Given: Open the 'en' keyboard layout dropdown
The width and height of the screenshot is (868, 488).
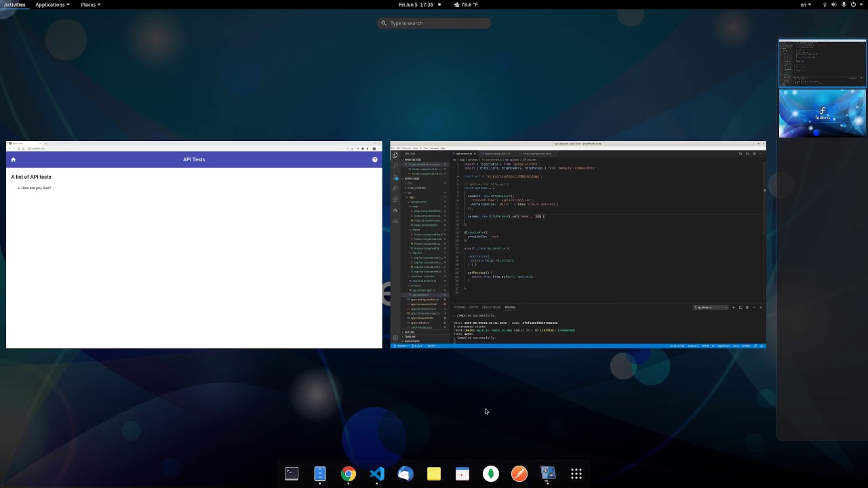Looking at the screenshot, I should click(806, 5).
